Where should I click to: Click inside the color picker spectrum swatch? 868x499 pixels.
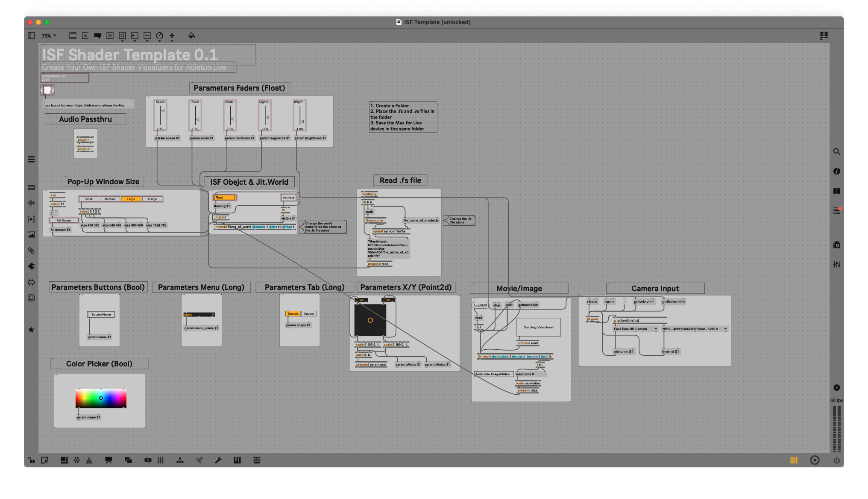101,398
